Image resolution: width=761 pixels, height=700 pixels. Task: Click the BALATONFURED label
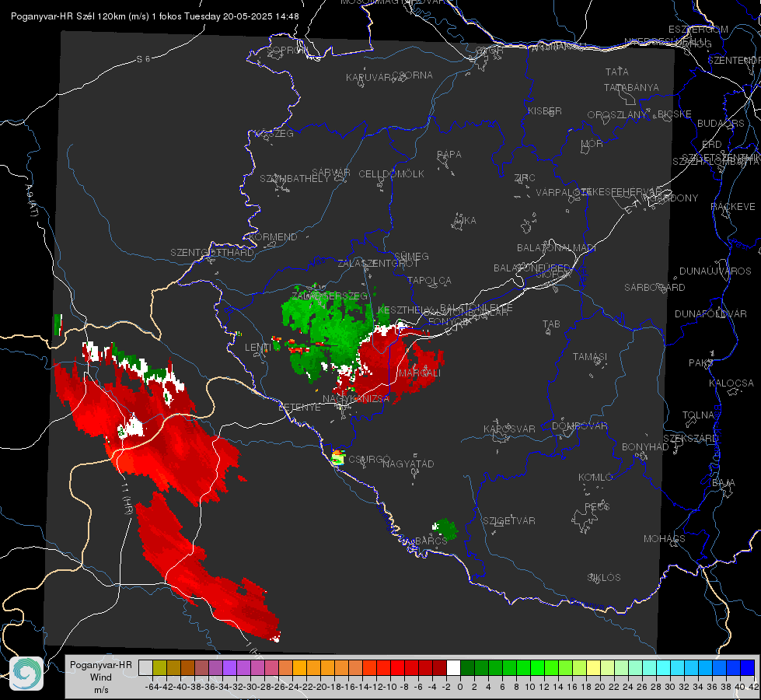pyautogui.click(x=532, y=268)
